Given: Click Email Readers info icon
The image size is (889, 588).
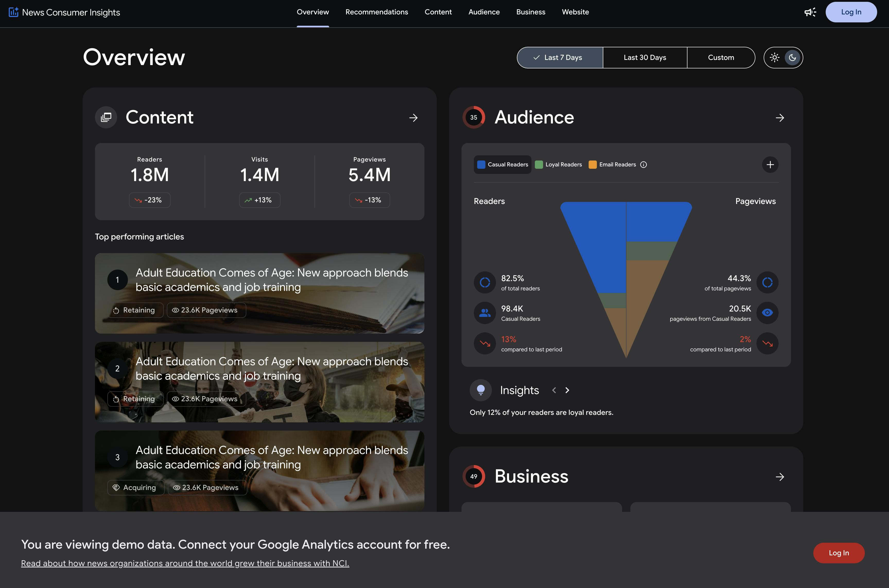Looking at the screenshot, I should [x=643, y=165].
